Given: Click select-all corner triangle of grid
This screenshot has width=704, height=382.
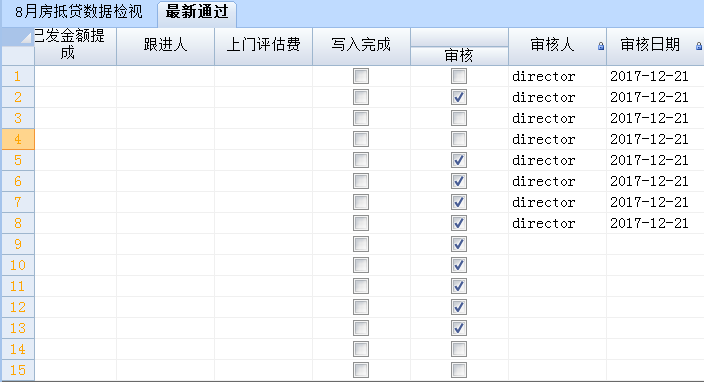Looking at the screenshot, I should click(x=26, y=38).
